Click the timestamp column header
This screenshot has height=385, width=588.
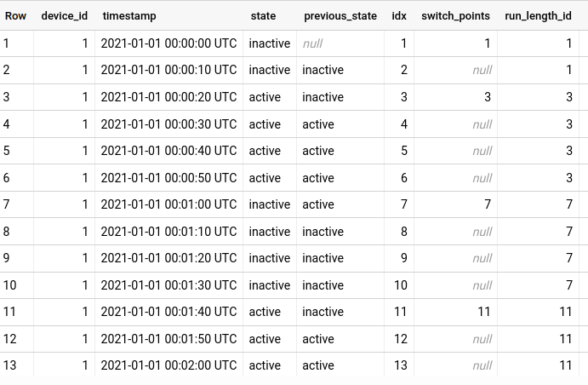click(x=128, y=16)
